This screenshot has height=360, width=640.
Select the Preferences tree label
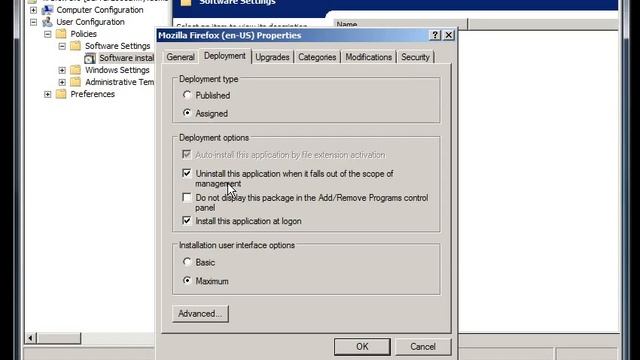point(93,94)
